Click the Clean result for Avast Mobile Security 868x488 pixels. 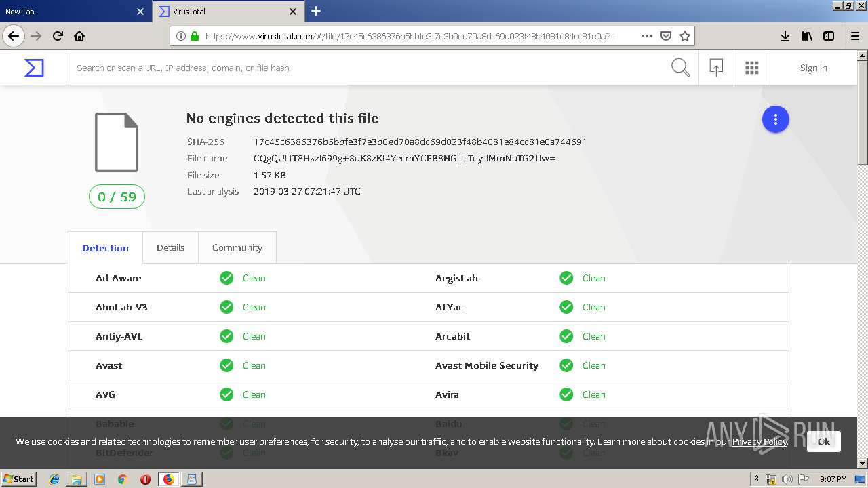click(594, 365)
